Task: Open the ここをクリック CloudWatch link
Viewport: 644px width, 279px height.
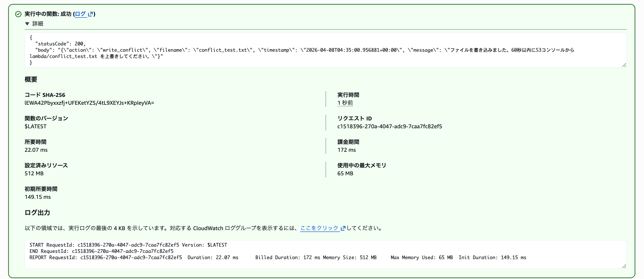Action: point(319,228)
